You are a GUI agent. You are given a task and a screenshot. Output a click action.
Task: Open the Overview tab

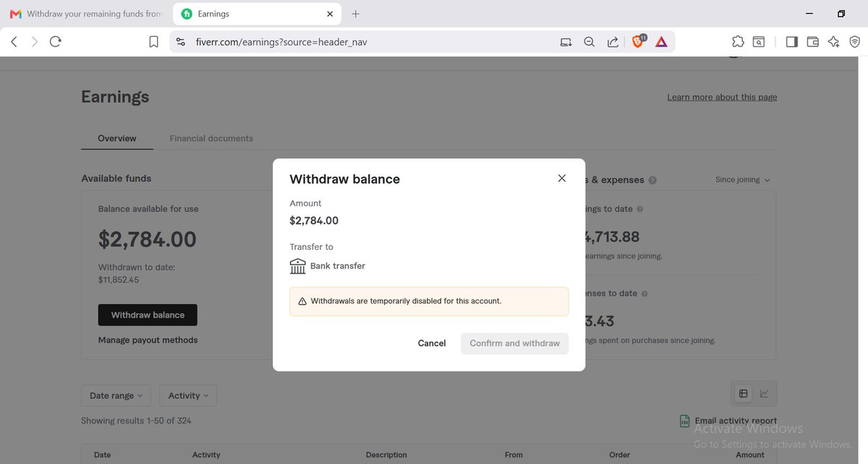click(x=117, y=138)
